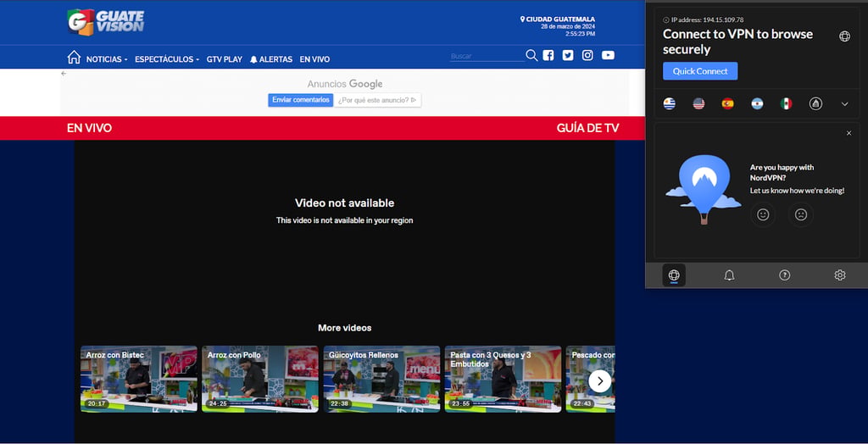The width and height of the screenshot is (868, 444).
Task: Open Guatevision Facebook page icon
Action: tap(548, 55)
